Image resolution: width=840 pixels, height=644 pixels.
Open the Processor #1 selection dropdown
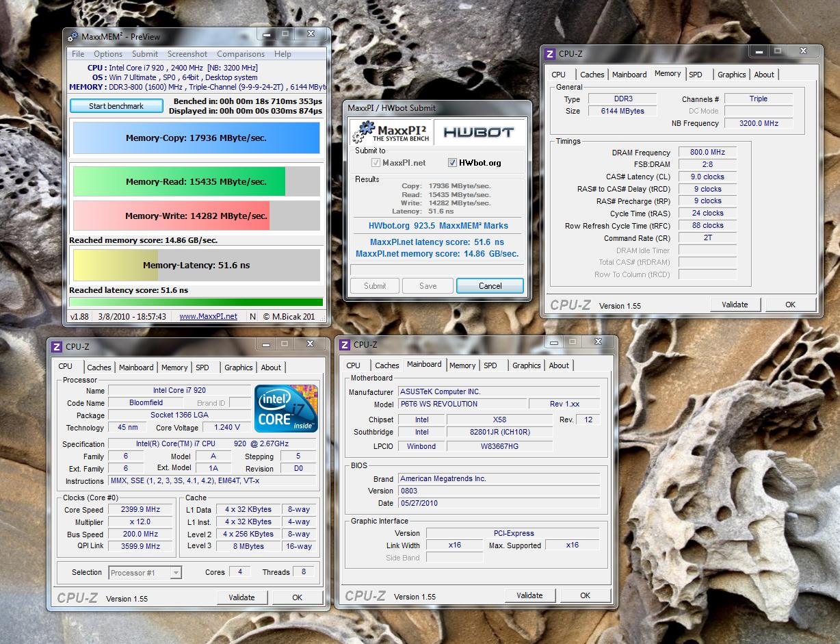coord(144,573)
